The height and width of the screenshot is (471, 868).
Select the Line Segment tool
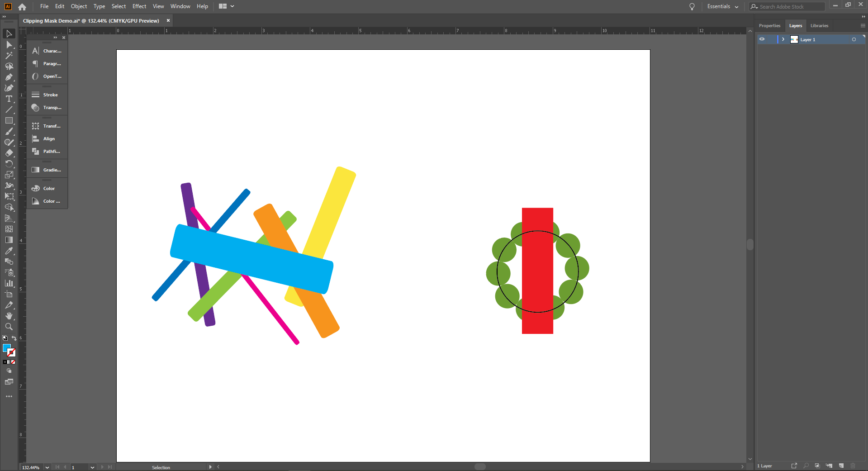pos(9,110)
